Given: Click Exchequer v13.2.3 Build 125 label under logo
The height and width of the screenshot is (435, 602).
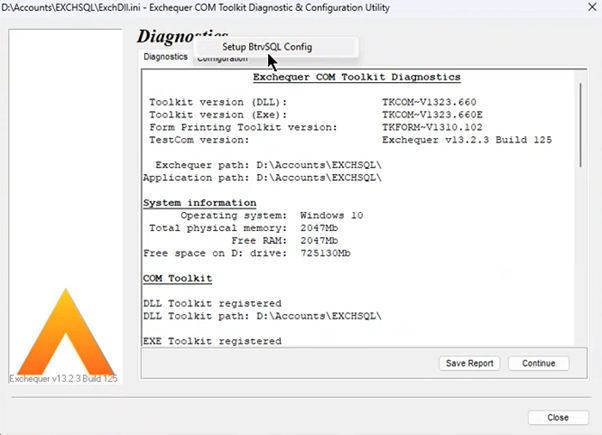Looking at the screenshot, I should (x=63, y=379).
